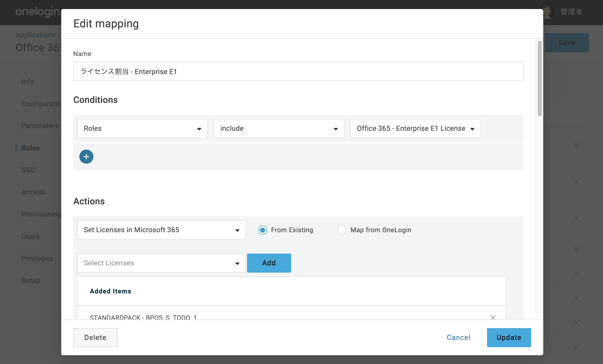
Task: Click the Add license button
Action: click(x=269, y=263)
